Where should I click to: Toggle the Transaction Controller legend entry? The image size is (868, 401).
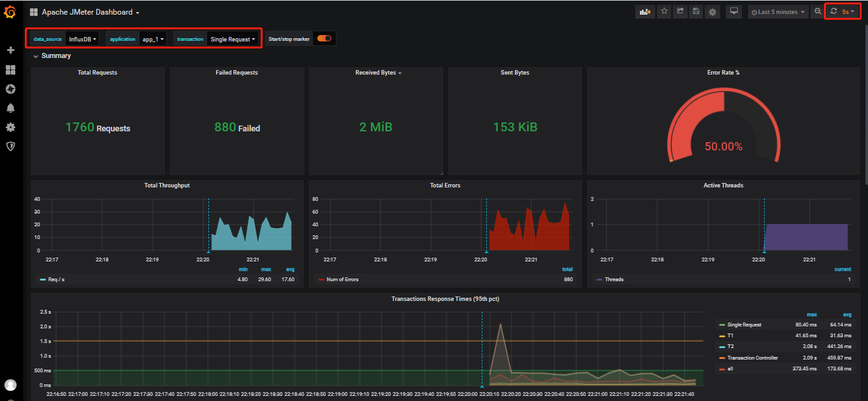[x=753, y=358]
